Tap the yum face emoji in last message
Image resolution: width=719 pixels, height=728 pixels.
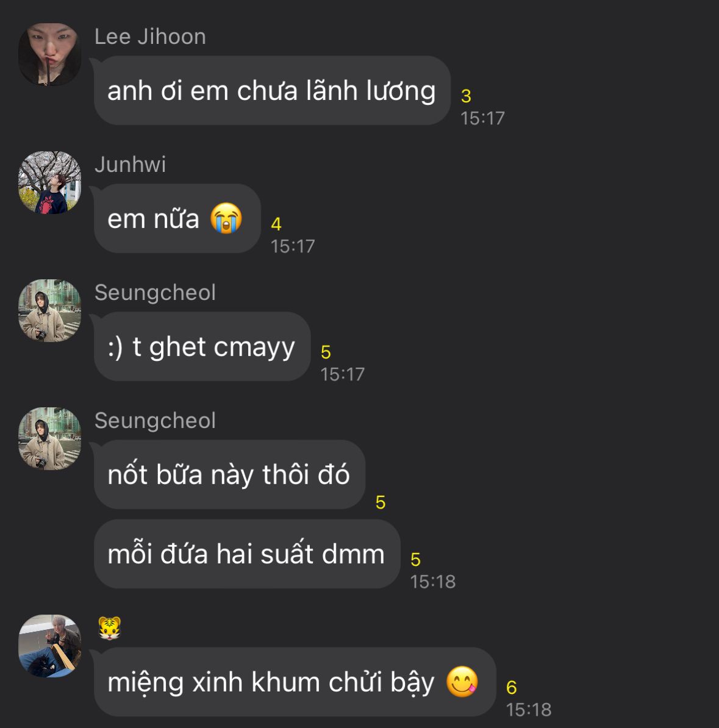click(462, 682)
